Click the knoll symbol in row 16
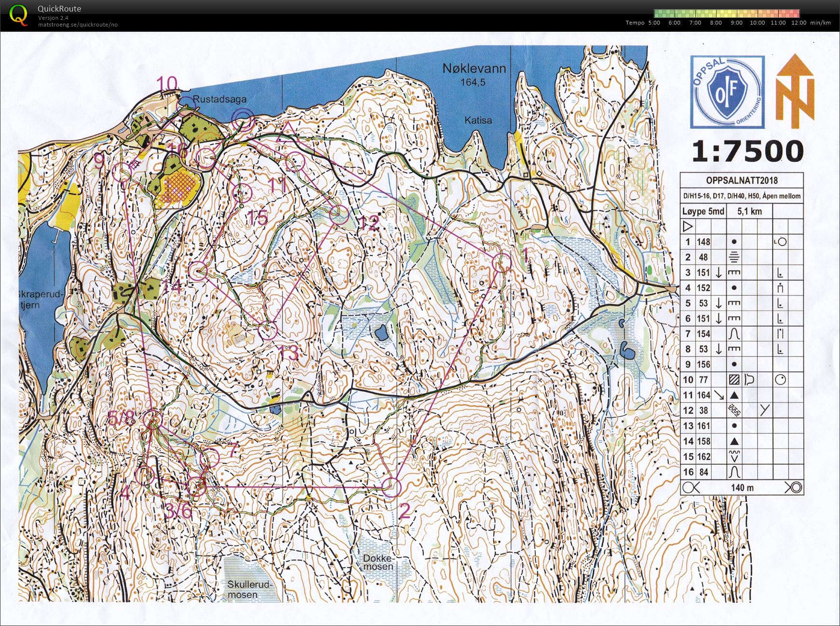 [x=734, y=472]
